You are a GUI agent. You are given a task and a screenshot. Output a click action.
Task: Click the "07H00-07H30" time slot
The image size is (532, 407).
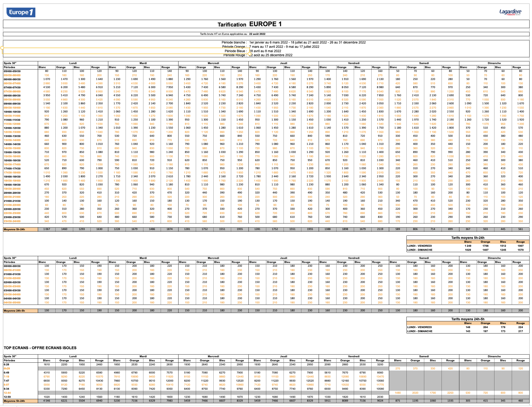pos(12,88)
